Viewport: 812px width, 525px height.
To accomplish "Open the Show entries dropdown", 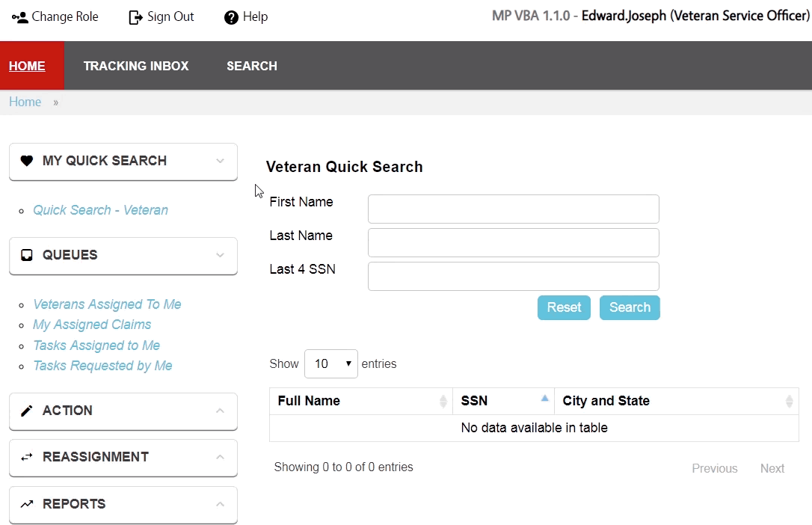I will point(330,363).
